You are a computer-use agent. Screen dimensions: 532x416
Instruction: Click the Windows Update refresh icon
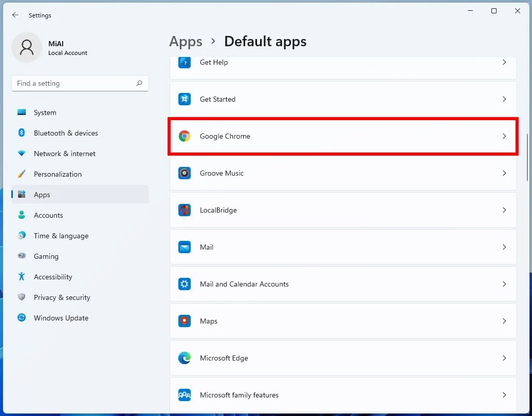(x=22, y=318)
